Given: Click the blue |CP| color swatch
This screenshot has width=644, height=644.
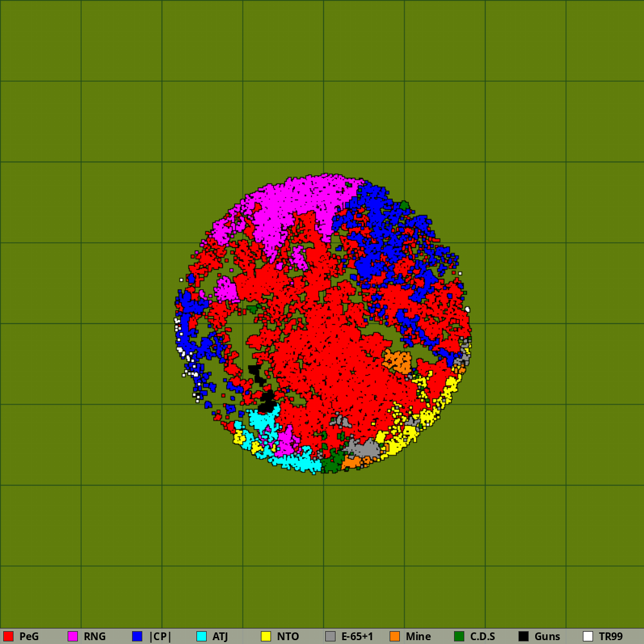Looking at the screenshot, I should click(x=137, y=636).
